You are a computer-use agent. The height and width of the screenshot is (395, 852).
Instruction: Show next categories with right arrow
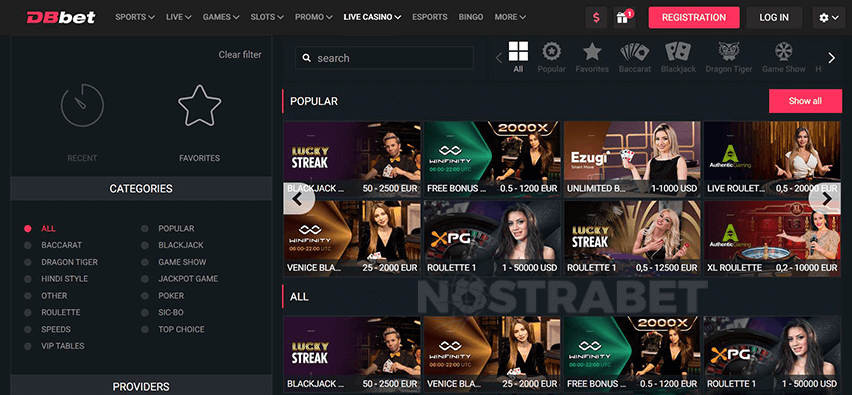pos(831,58)
